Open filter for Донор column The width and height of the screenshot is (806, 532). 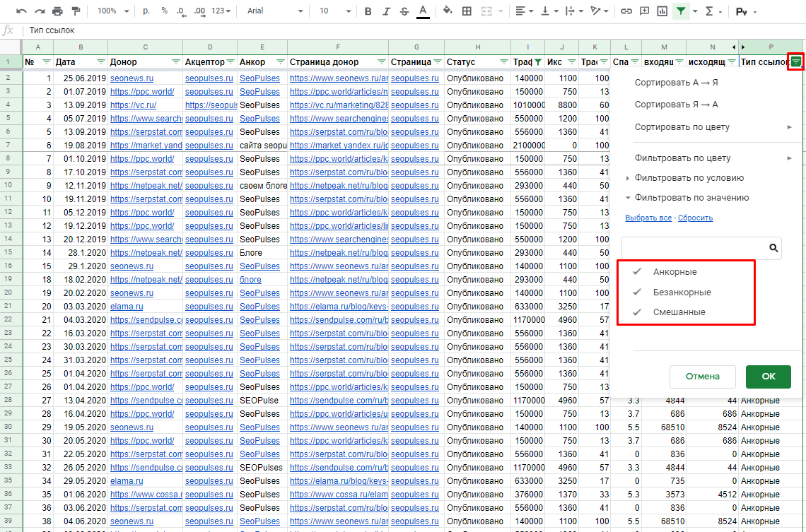click(x=176, y=62)
